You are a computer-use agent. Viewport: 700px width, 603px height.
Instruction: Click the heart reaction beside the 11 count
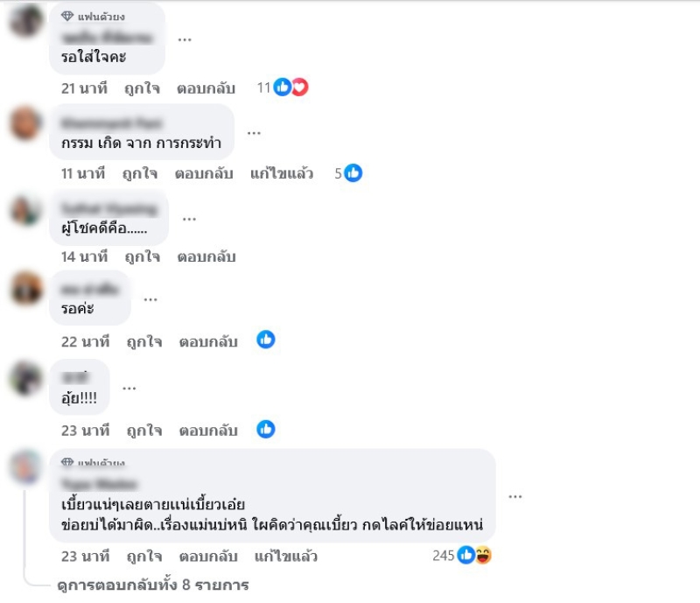(x=300, y=88)
